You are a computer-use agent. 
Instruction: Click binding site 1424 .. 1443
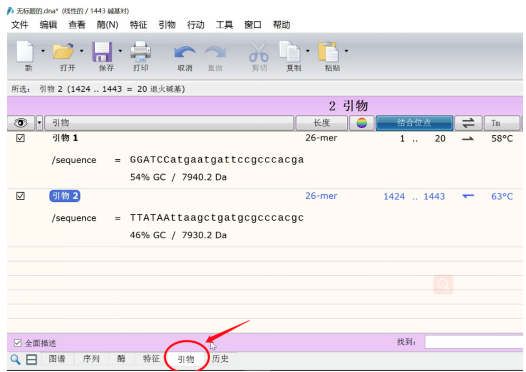point(414,197)
